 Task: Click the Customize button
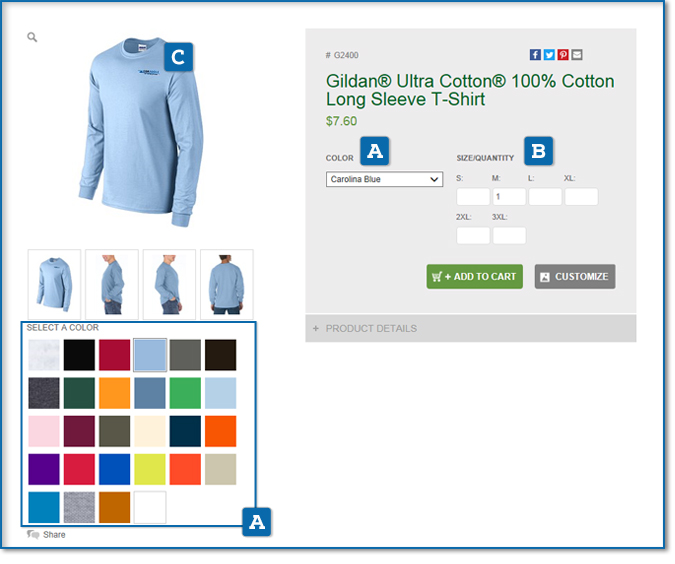point(575,276)
